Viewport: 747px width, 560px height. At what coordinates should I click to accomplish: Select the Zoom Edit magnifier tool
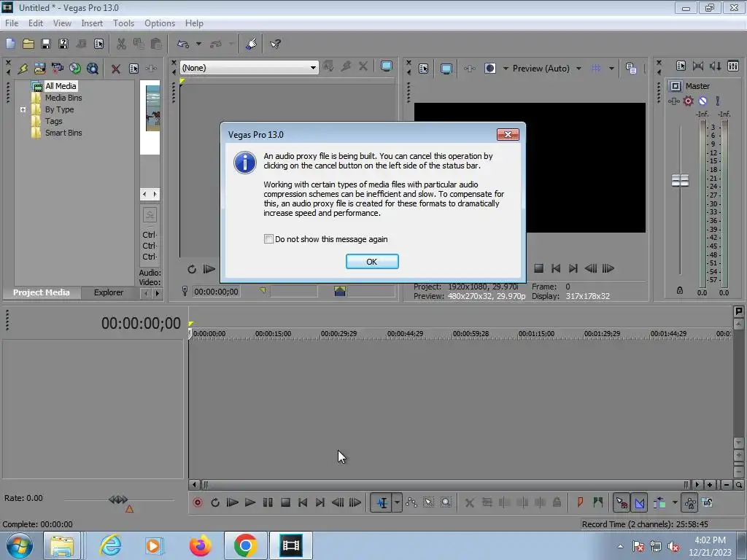coord(446,502)
